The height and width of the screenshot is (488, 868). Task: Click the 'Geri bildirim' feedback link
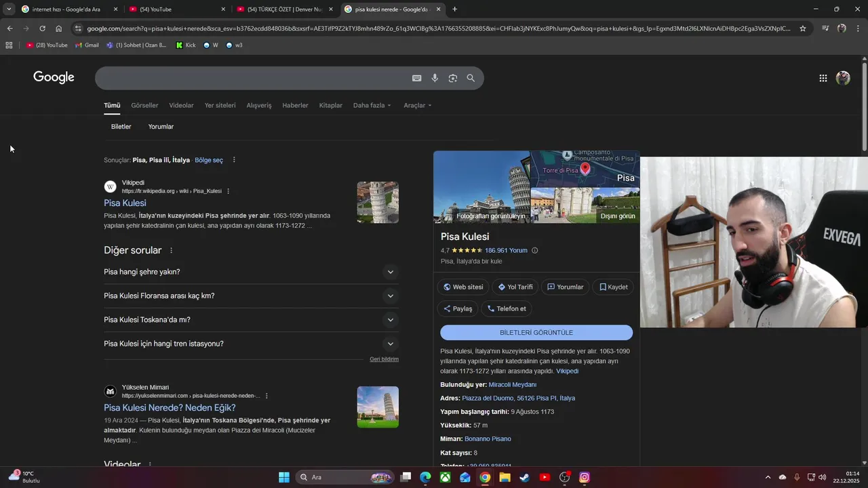click(x=384, y=359)
